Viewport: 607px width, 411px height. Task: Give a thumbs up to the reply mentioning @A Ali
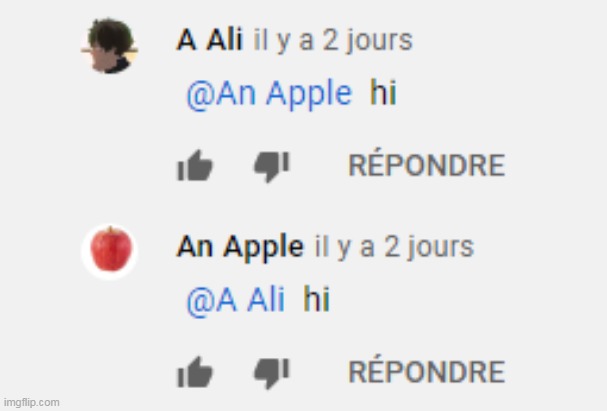[195, 372]
